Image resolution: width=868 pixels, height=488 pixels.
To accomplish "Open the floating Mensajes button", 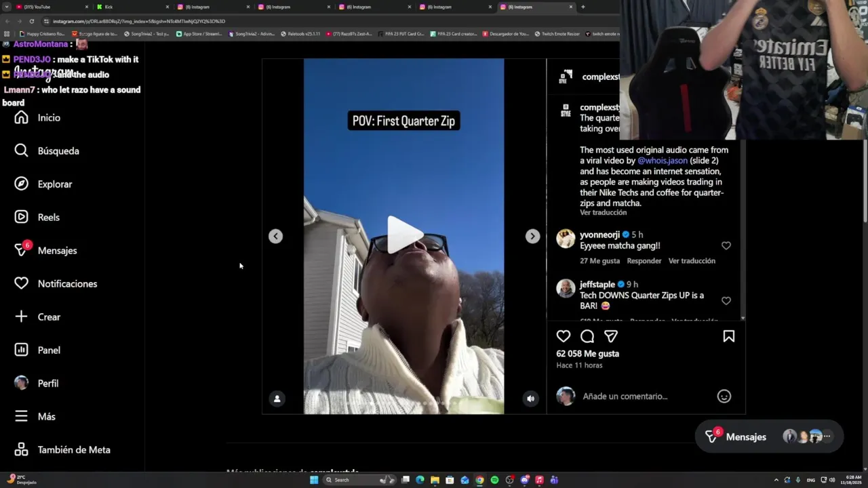I will click(x=769, y=437).
